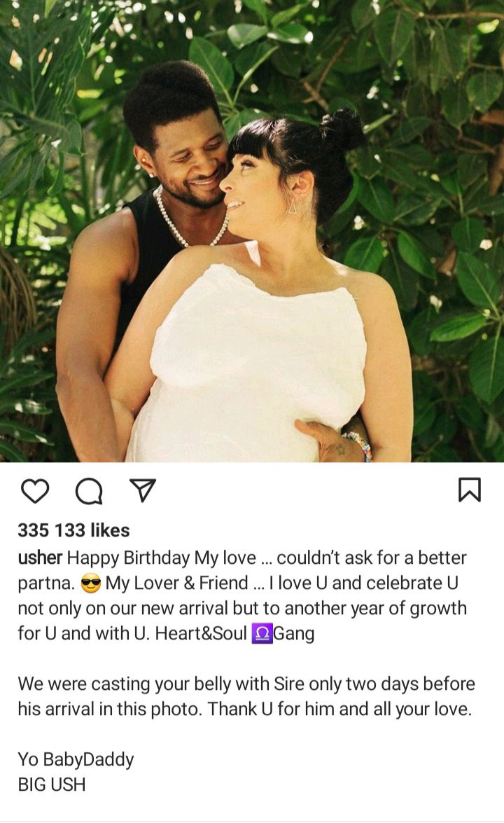This screenshot has height=823, width=504.
Task: Share the post using the paper plane icon
Action: pos(143,490)
